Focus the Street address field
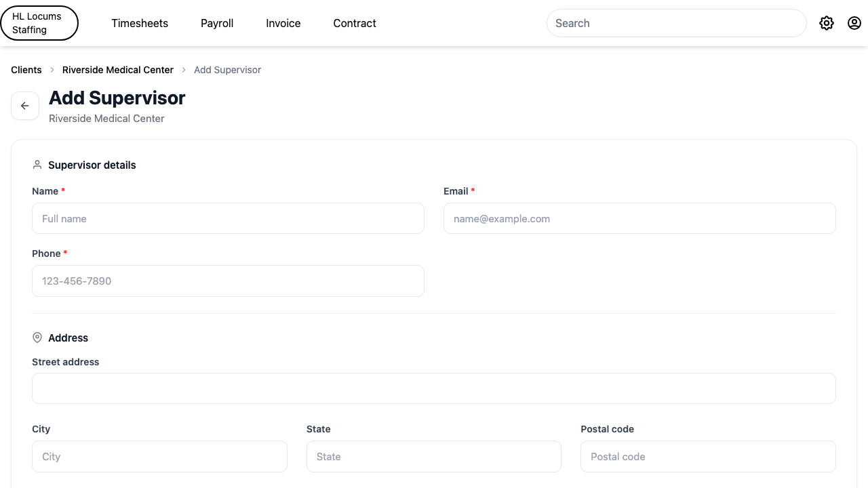This screenshot has width=868, height=488. 434,388
